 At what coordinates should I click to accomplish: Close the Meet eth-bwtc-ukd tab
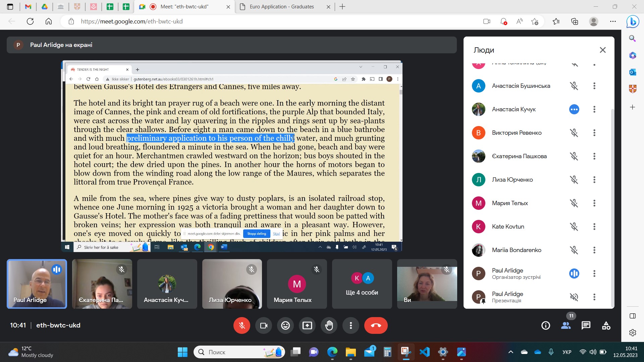click(228, 7)
